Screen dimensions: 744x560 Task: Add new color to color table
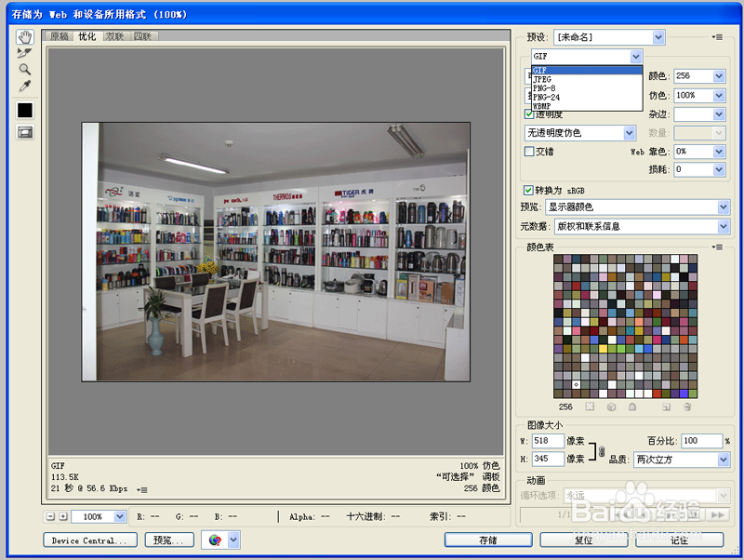(x=667, y=407)
